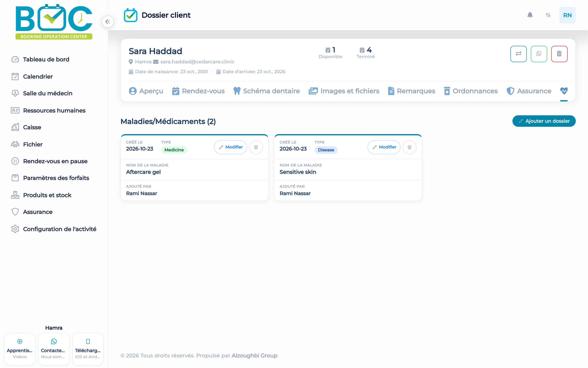Go to Tableau de bord
This screenshot has height=368, width=588.
[40, 59]
